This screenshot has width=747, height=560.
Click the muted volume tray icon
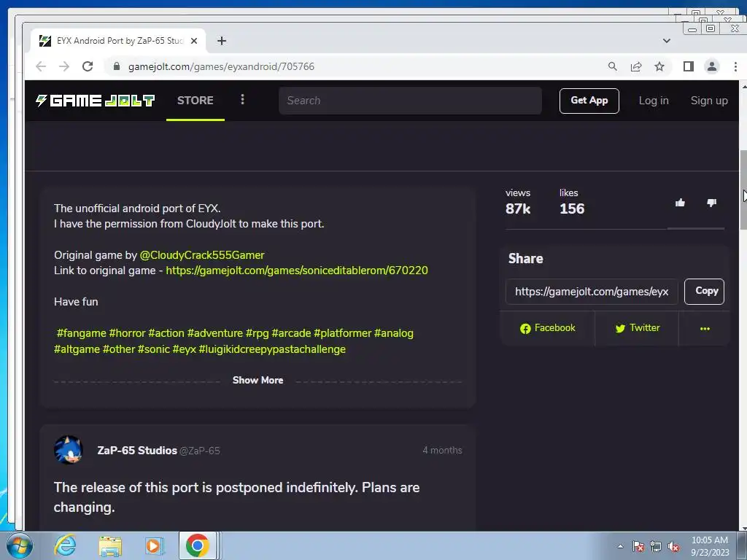(x=673, y=546)
